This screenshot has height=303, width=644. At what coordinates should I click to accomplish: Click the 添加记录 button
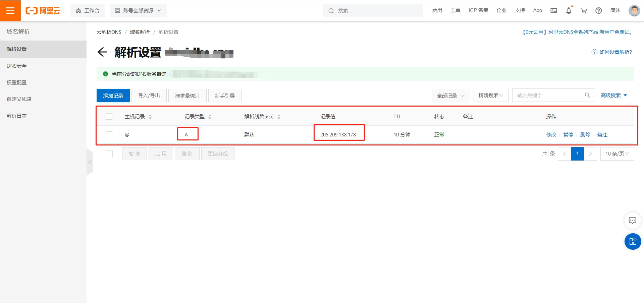(x=113, y=95)
